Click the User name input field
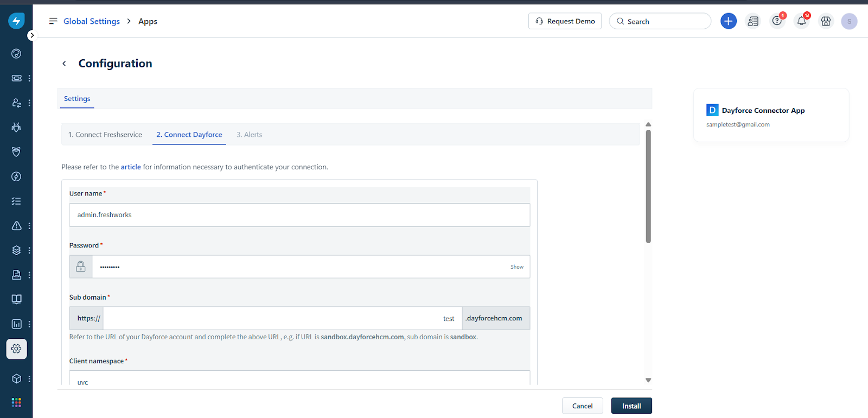This screenshot has height=418, width=868. tap(299, 215)
